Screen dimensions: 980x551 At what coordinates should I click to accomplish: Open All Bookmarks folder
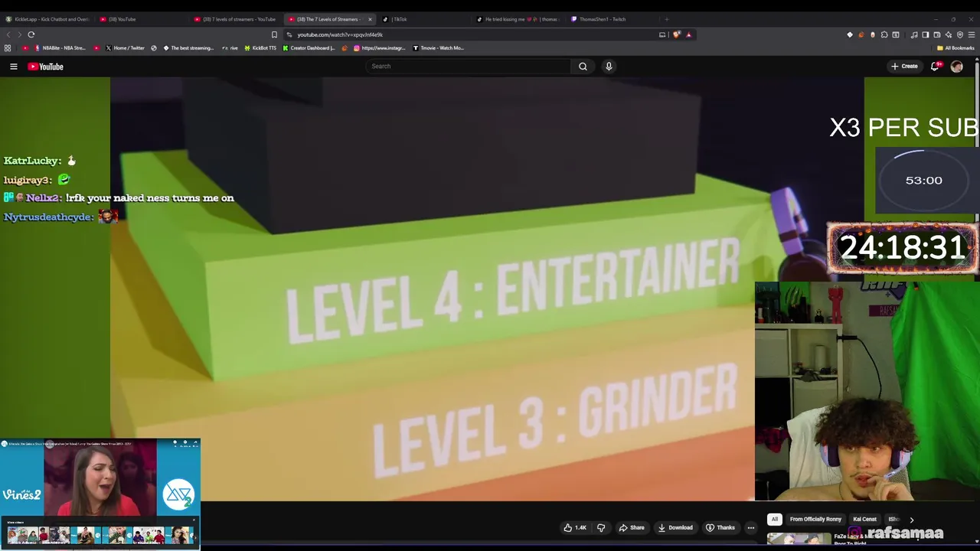click(955, 48)
